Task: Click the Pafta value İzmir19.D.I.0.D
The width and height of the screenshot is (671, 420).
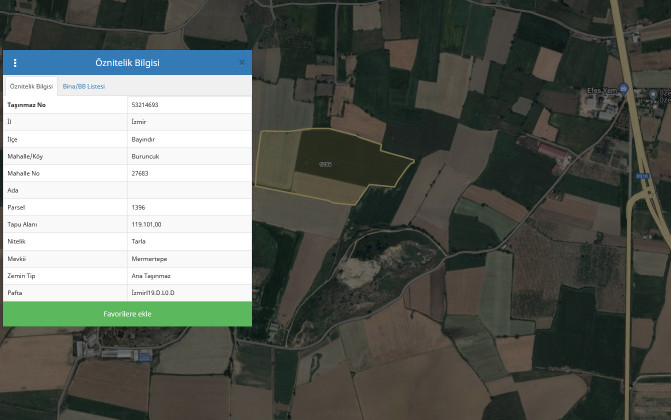Action: tap(159, 293)
